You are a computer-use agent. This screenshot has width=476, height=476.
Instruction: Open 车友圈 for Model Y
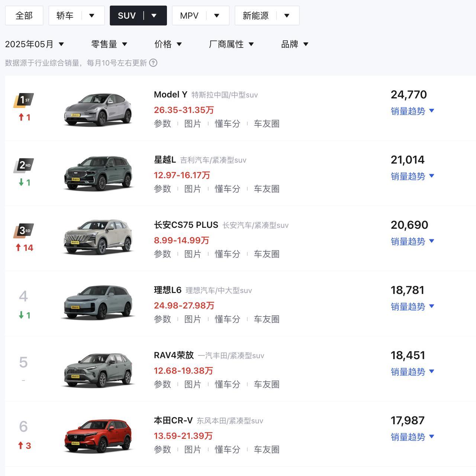click(x=267, y=124)
